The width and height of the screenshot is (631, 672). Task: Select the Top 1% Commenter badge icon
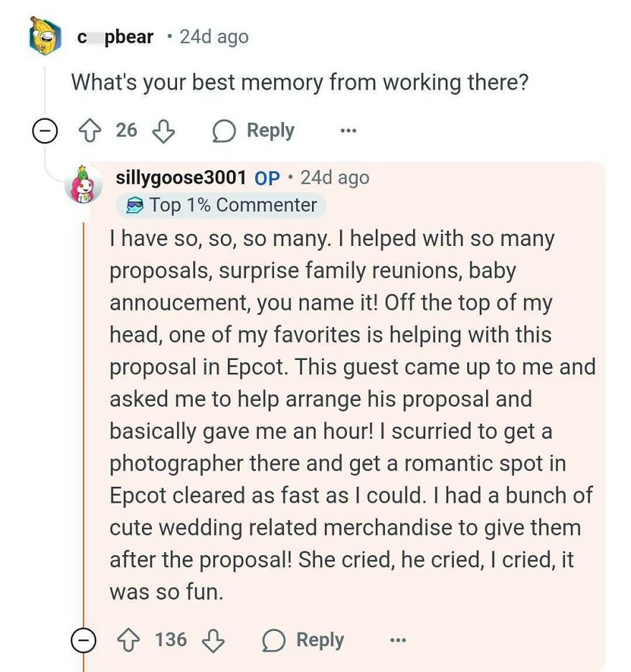tap(137, 205)
